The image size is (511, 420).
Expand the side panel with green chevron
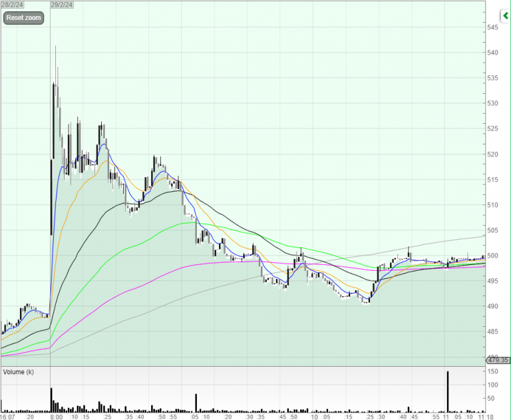[505, 15]
